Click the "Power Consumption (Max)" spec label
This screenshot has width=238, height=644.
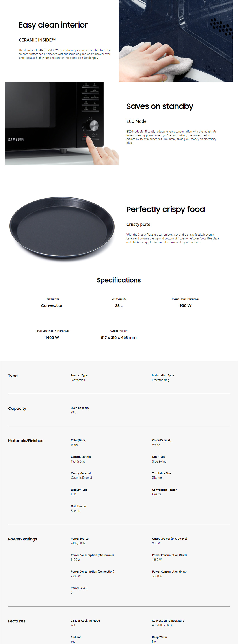(169, 571)
